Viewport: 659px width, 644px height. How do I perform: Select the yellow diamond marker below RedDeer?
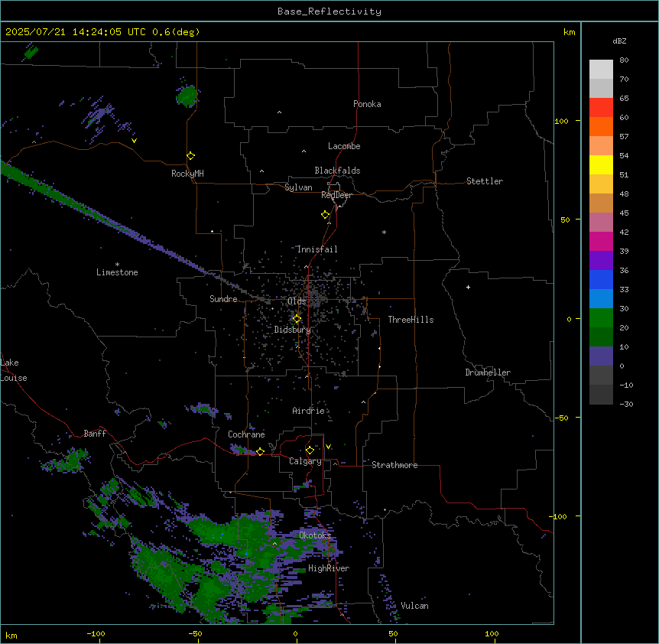click(325, 215)
